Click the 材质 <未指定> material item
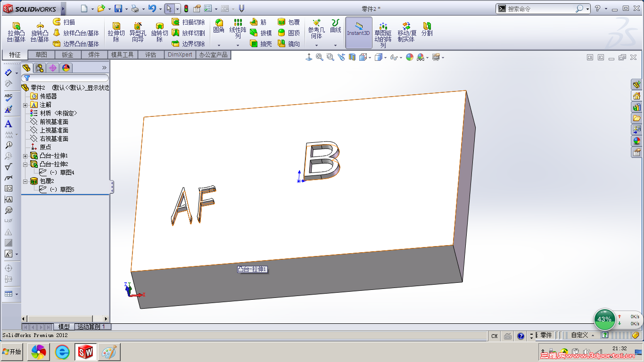This screenshot has width=644, height=362. coord(58,113)
